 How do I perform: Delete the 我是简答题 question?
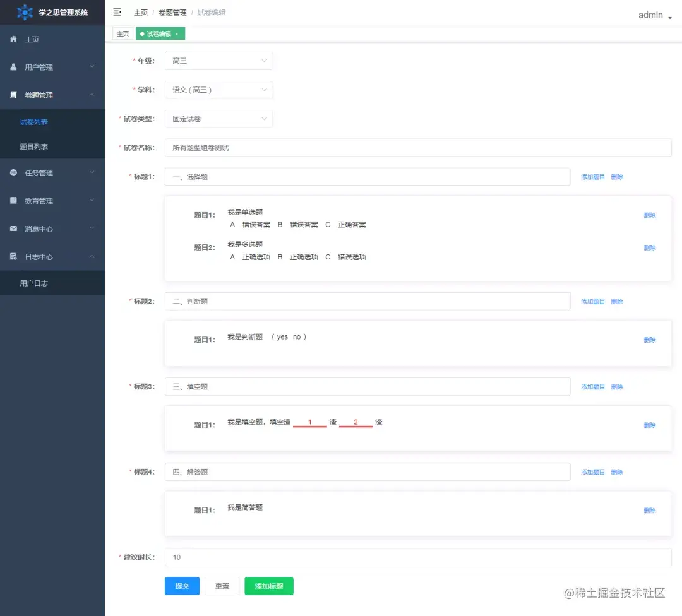click(649, 511)
